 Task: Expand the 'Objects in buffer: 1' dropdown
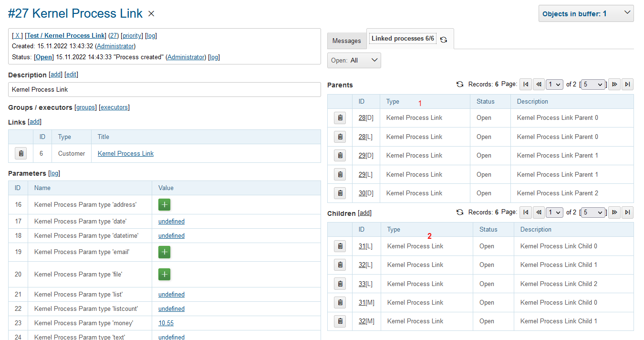coord(586,13)
